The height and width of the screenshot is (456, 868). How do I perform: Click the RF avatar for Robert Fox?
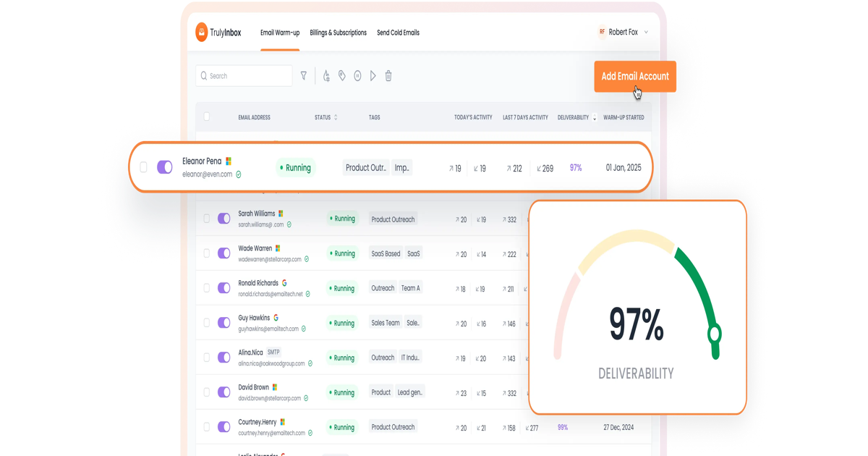602,32
